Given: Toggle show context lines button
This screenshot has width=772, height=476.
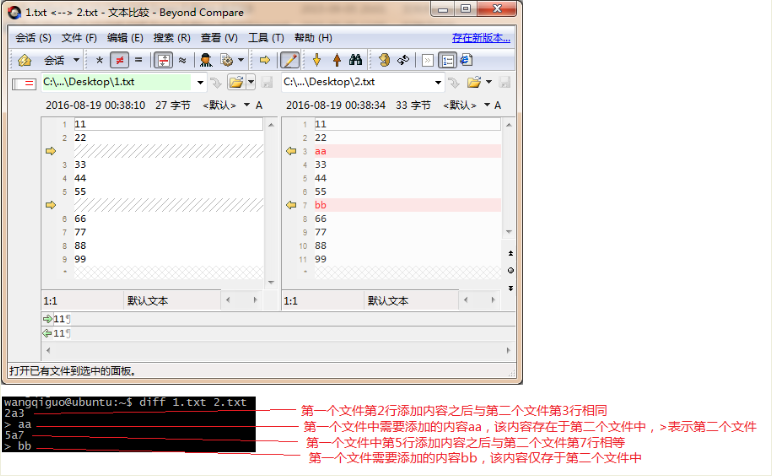Looking at the screenshot, I should 163,61.
